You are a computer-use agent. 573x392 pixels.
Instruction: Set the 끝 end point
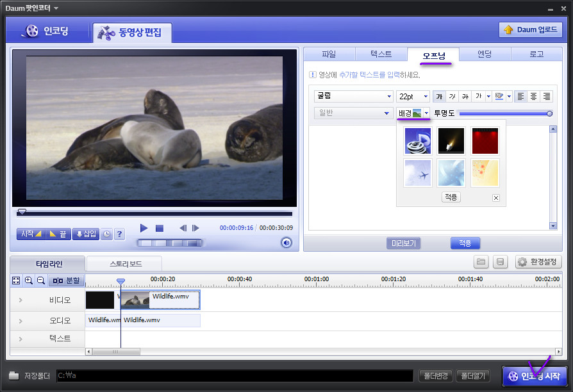click(x=58, y=234)
